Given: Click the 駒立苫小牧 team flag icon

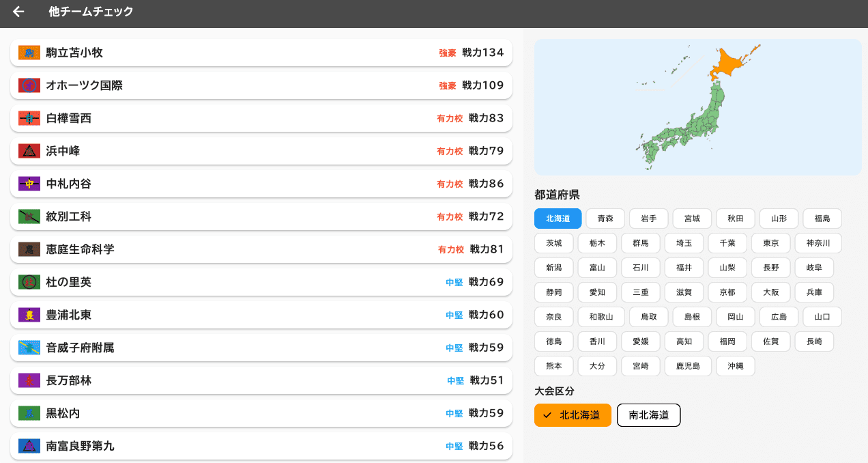Looking at the screenshot, I should click(x=29, y=53).
